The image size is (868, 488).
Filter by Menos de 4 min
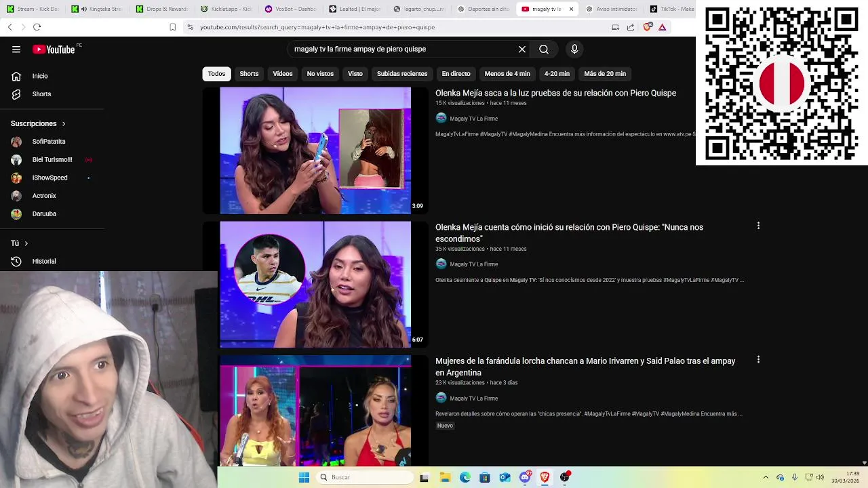tap(507, 74)
